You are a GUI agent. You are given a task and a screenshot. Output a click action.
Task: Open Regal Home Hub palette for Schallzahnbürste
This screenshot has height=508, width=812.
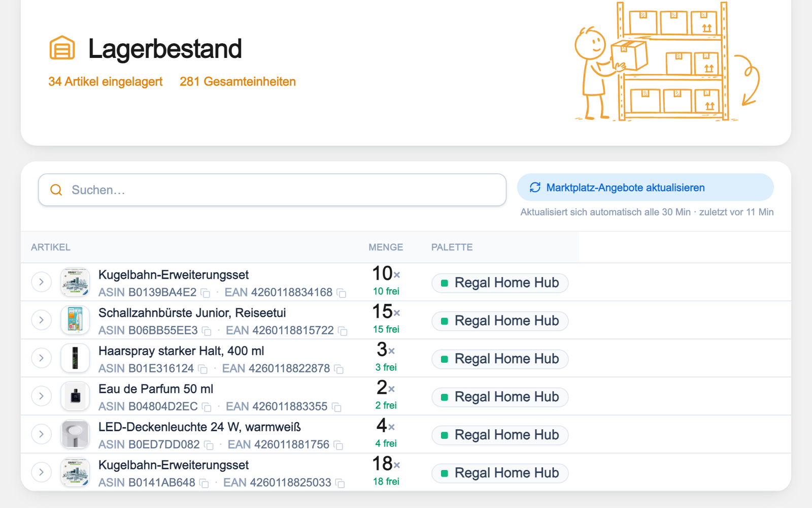click(500, 321)
